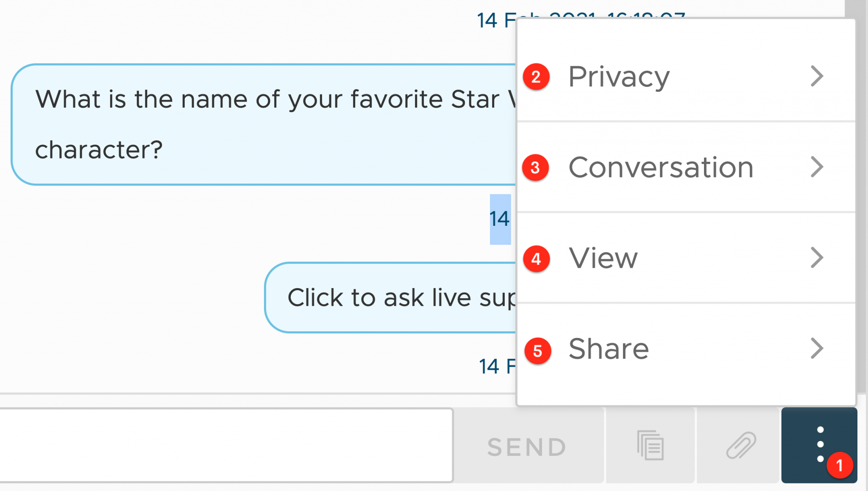The width and height of the screenshot is (868, 491).
Task: Expand the View submenu arrow
Action: (816, 258)
